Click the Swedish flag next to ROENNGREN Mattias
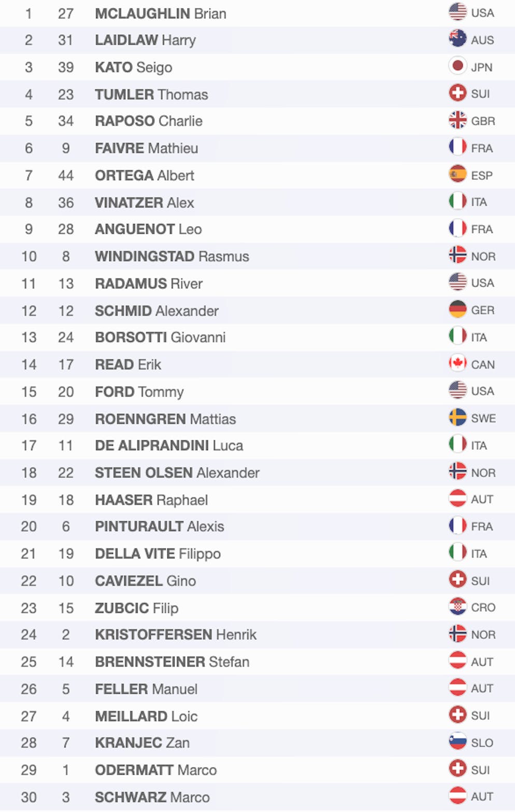The width and height of the screenshot is (515, 812). (x=457, y=417)
